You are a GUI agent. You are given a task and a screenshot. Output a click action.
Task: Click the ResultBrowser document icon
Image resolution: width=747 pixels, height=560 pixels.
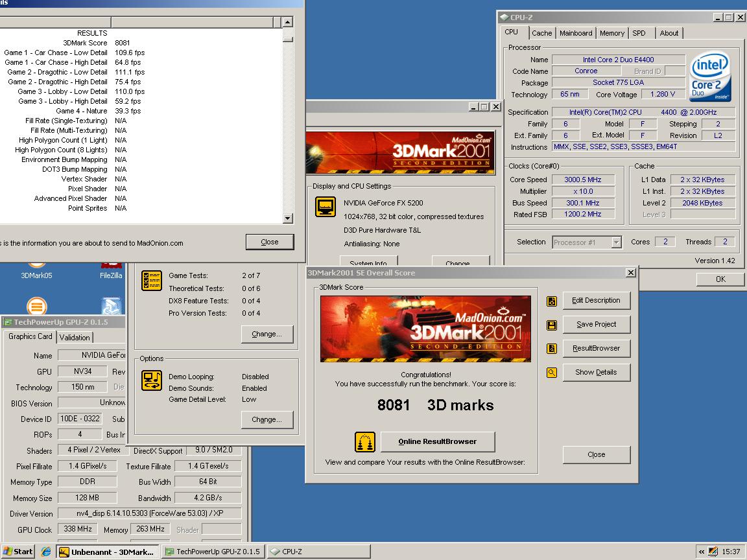[552, 349]
